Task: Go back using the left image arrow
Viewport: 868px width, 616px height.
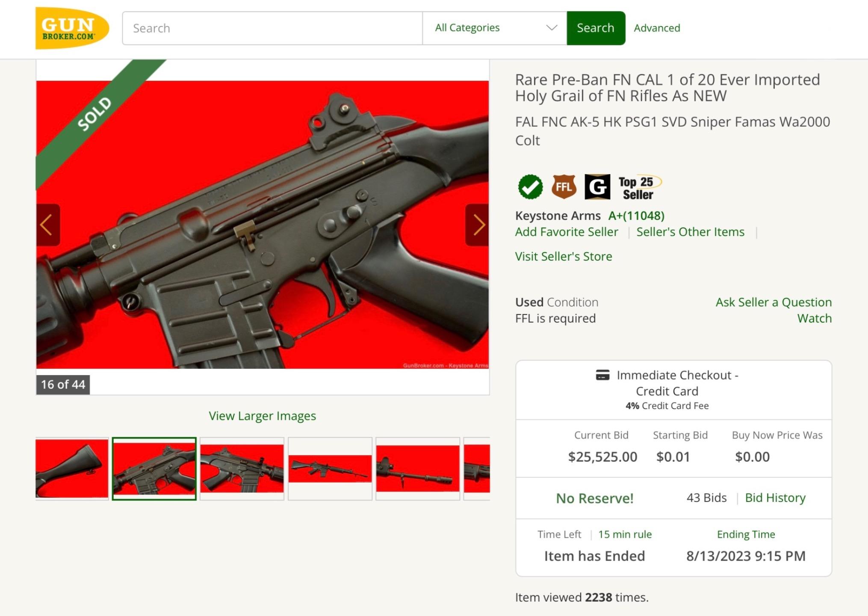Action: point(47,225)
